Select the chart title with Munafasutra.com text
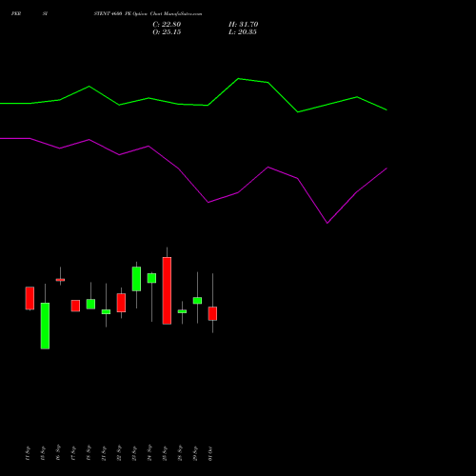Viewport: 476px width, 476px height. tap(148, 13)
